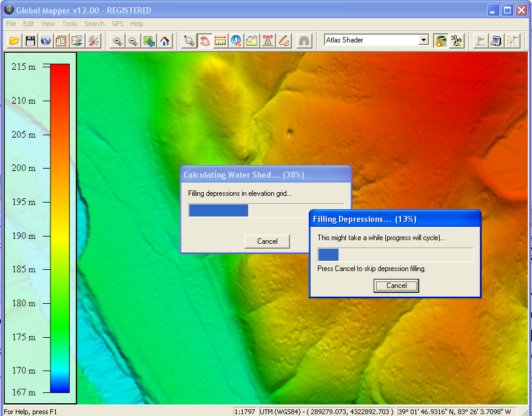Open the Tools menu
Screen dimensions: 532x416
point(69,24)
